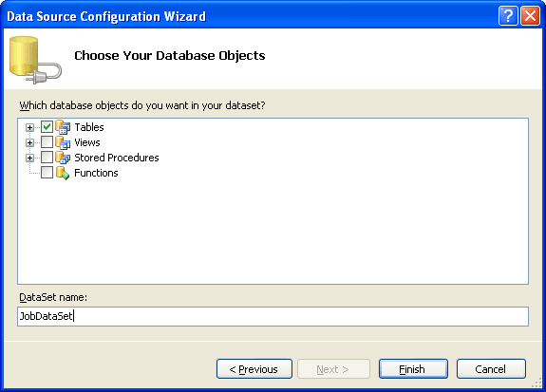Expand the Stored Procedures tree node
The width and height of the screenshot is (546, 392).
[x=29, y=159]
